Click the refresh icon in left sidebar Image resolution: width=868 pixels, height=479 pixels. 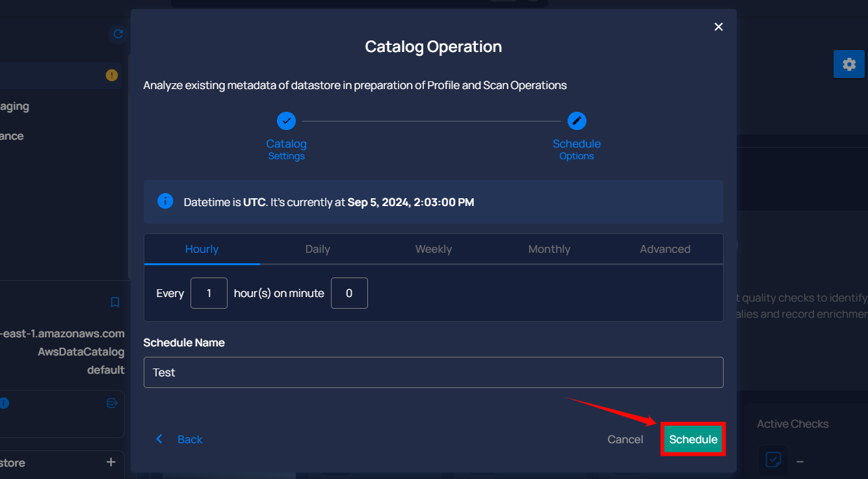click(118, 34)
